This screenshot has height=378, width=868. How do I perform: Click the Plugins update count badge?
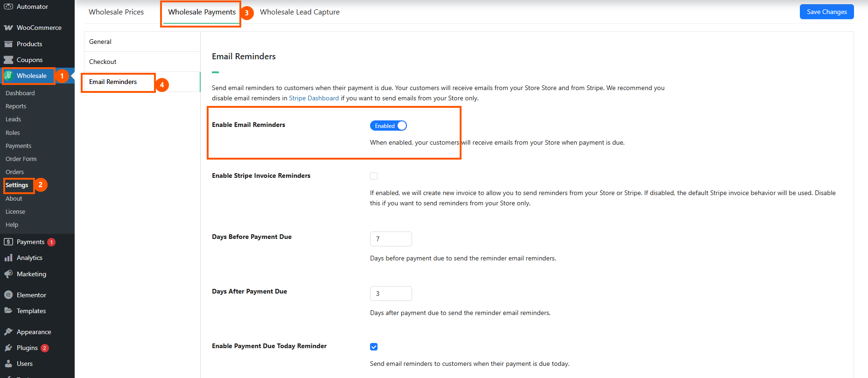45,348
